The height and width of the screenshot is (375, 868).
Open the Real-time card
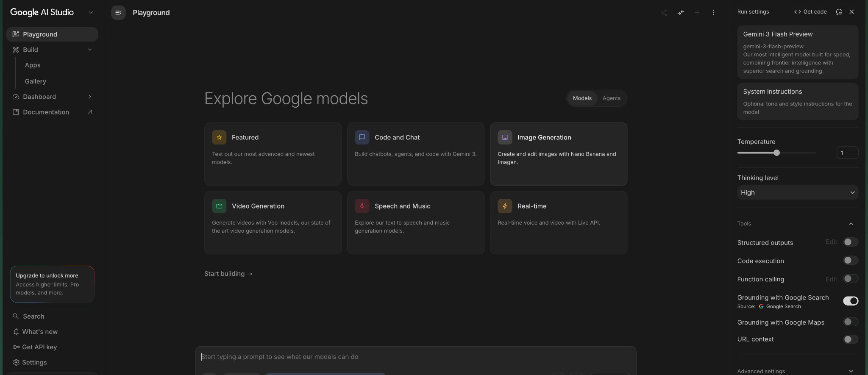click(x=559, y=222)
